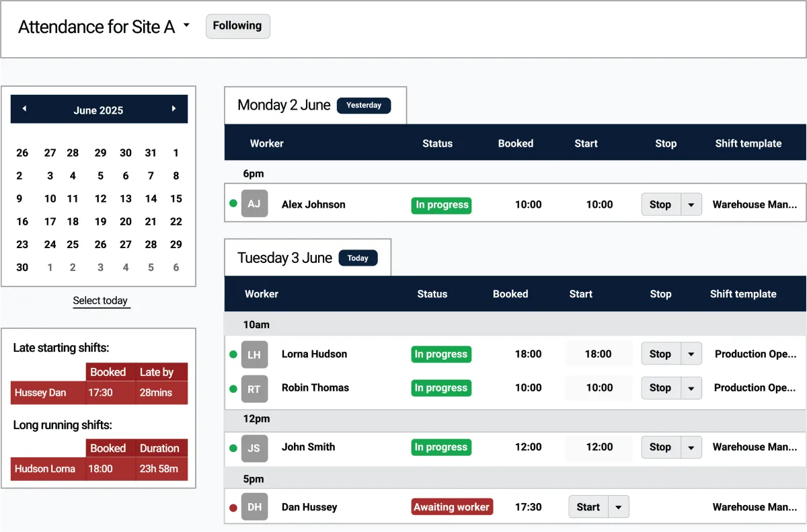Click the green status dot beside John Smith
This screenshot has height=532, width=807.
click(x=233, y=447)
